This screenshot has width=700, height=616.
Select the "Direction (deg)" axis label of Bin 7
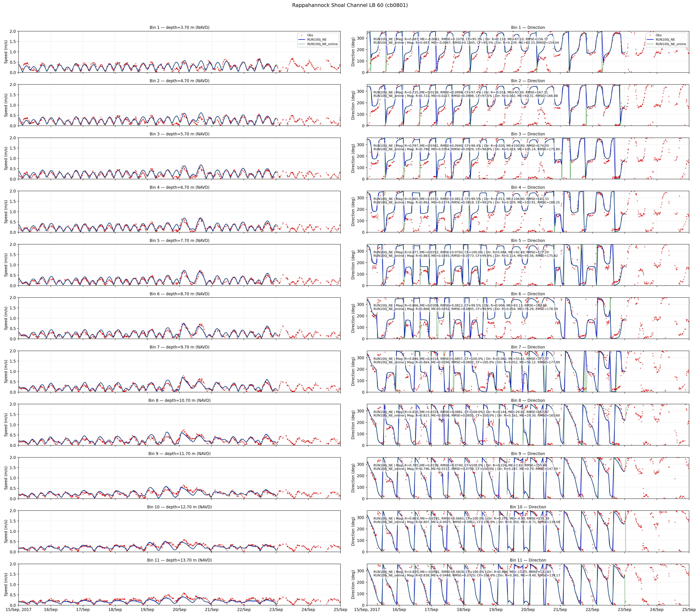click(353, 372)
